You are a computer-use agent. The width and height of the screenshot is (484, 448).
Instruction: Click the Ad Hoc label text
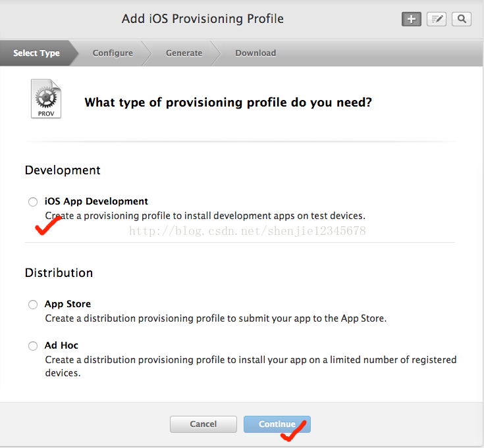pos(61,345)
